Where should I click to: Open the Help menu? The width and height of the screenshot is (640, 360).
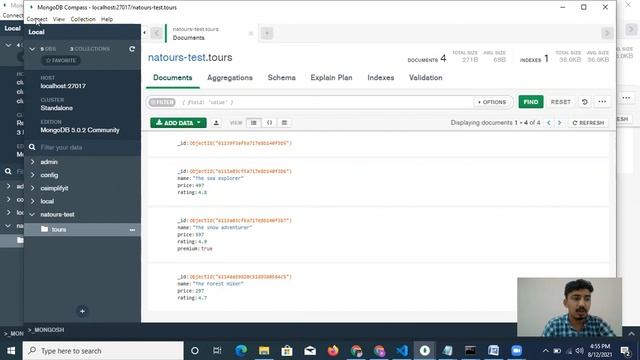click(x=107, y=19)
